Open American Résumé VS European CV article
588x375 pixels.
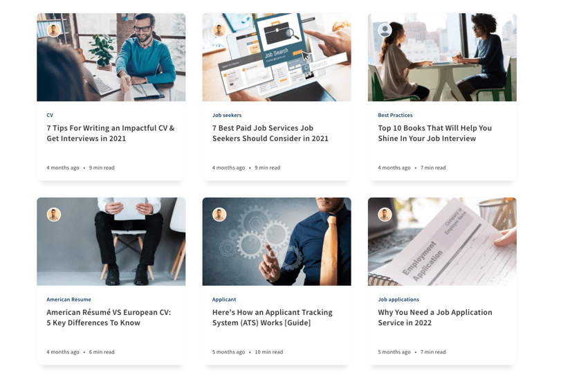[x=109, y=318]
